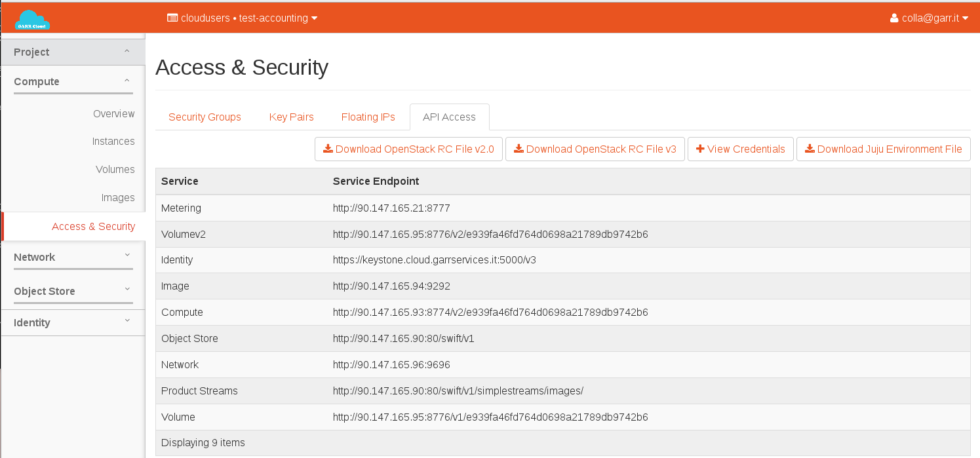Click the View Credentials button

point(740,149)
